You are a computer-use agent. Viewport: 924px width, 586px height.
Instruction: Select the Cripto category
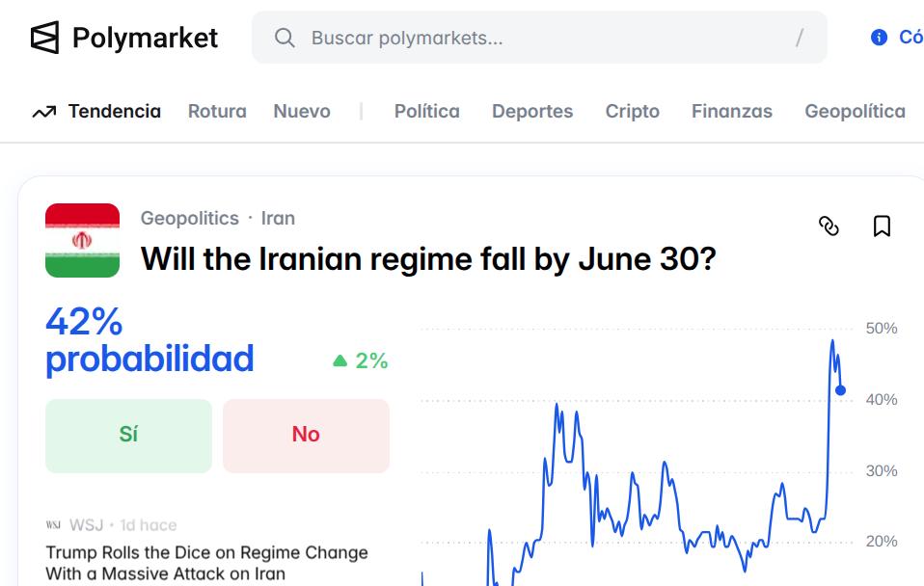[x=633, y=112]
